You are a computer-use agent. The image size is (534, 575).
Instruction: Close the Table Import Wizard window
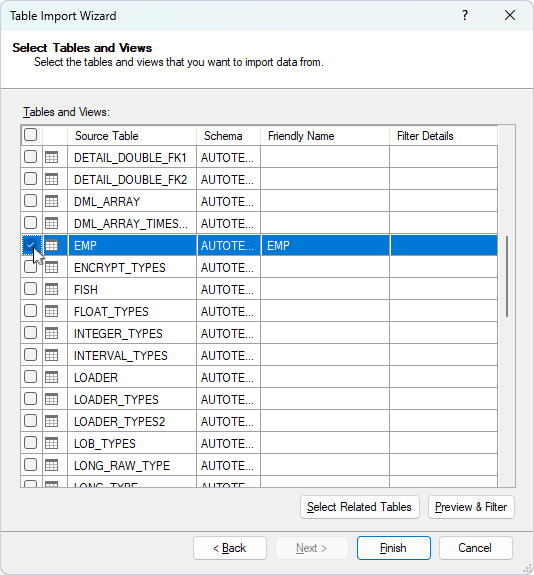pos(510,15)
